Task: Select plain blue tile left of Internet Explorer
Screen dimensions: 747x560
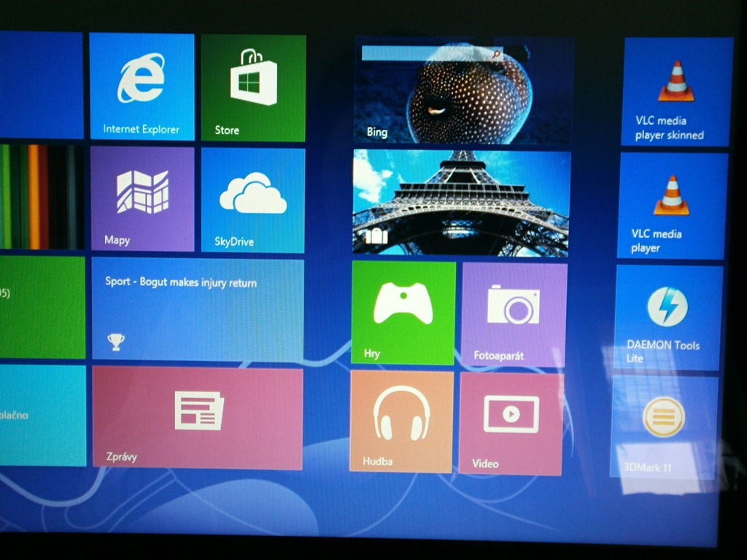Action: coord(41,85)
